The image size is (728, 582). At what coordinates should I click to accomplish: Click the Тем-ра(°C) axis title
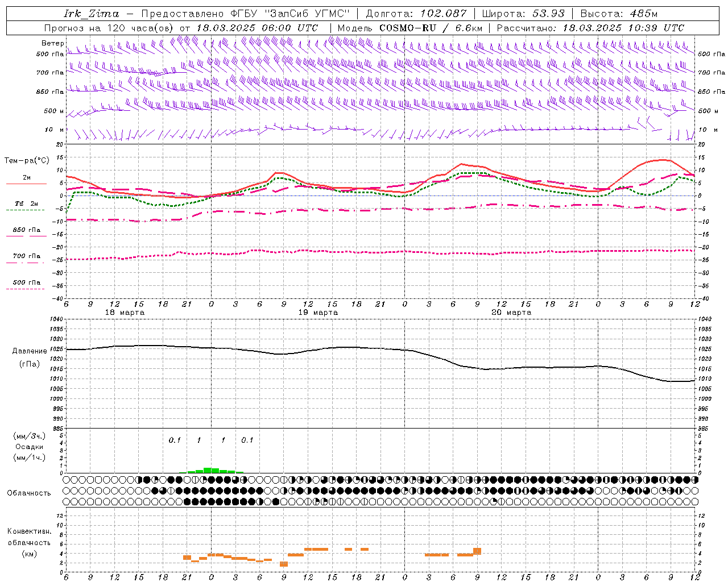click(x=27, y=161)
